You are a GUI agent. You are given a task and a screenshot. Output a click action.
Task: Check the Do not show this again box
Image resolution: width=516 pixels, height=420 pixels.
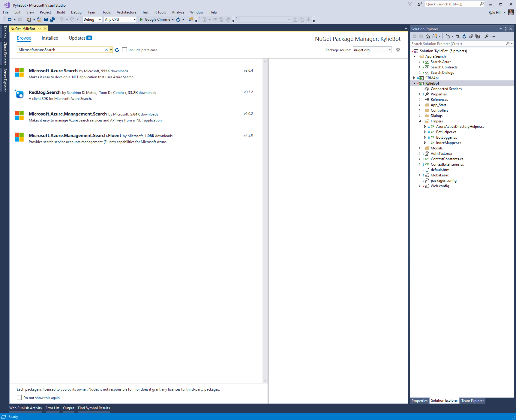tap(19, 397)
